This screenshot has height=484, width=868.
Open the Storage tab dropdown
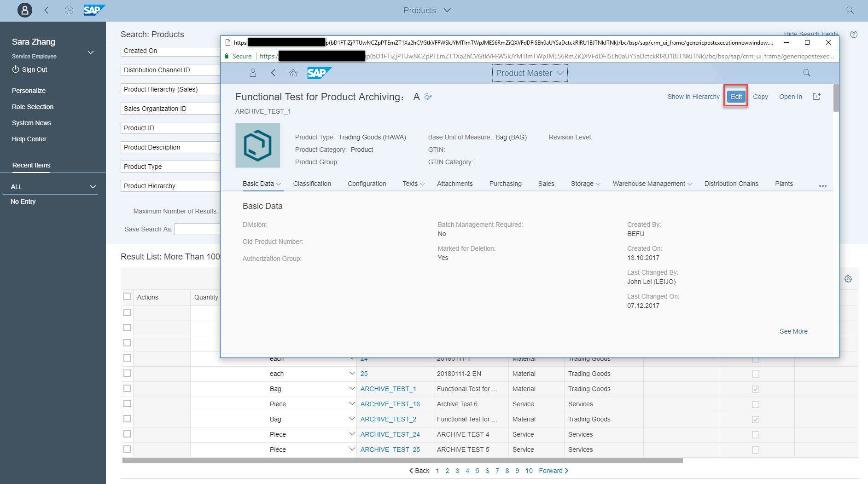pyautogui.click(x=598, y=184)
